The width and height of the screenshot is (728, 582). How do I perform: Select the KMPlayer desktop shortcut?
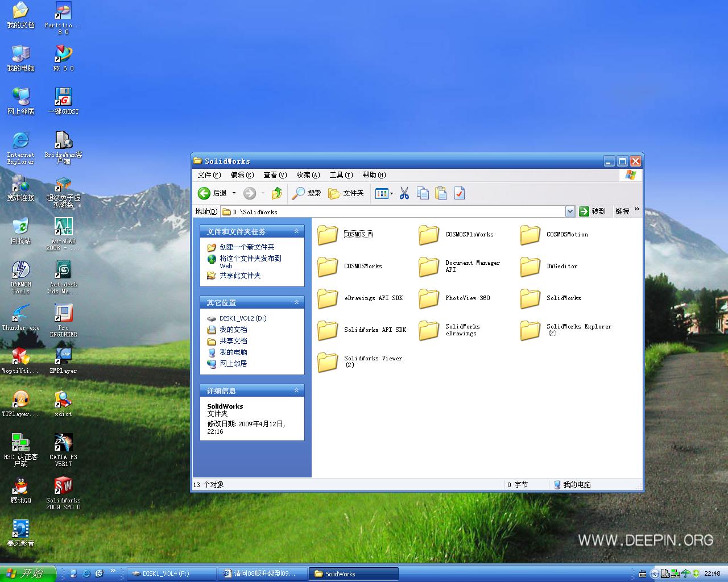63,360
